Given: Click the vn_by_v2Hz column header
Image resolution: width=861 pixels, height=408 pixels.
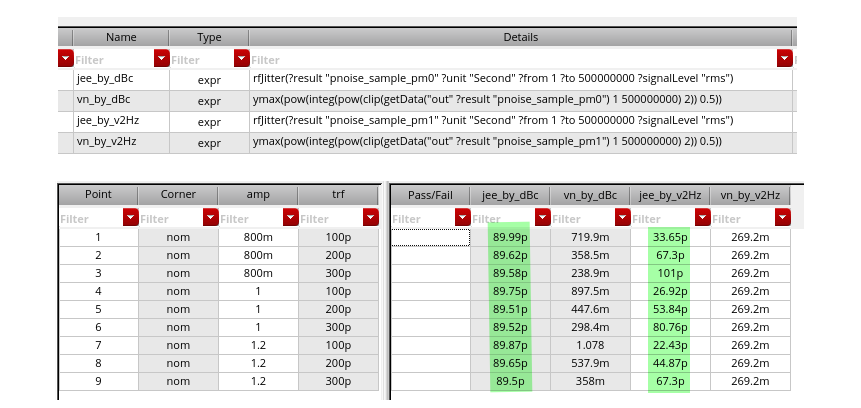Looking at the screenshot, I should (x=749, y=194).
